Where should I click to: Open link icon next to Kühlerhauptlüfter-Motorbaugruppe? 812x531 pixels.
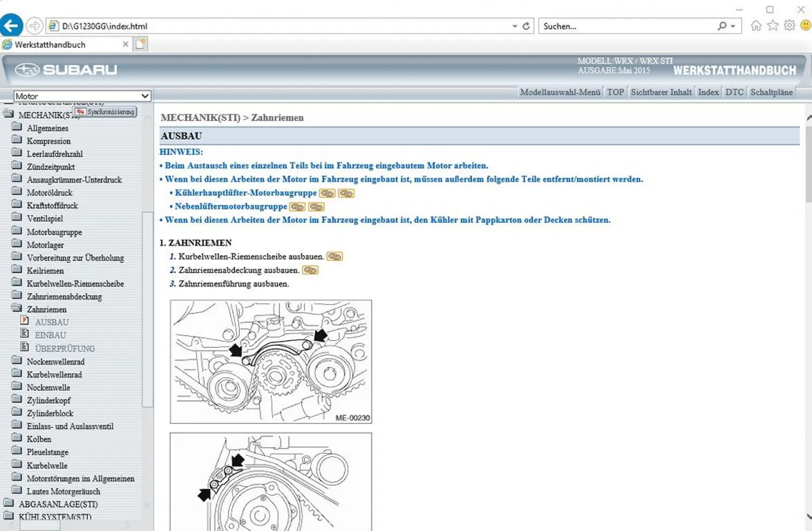point(326,193)
